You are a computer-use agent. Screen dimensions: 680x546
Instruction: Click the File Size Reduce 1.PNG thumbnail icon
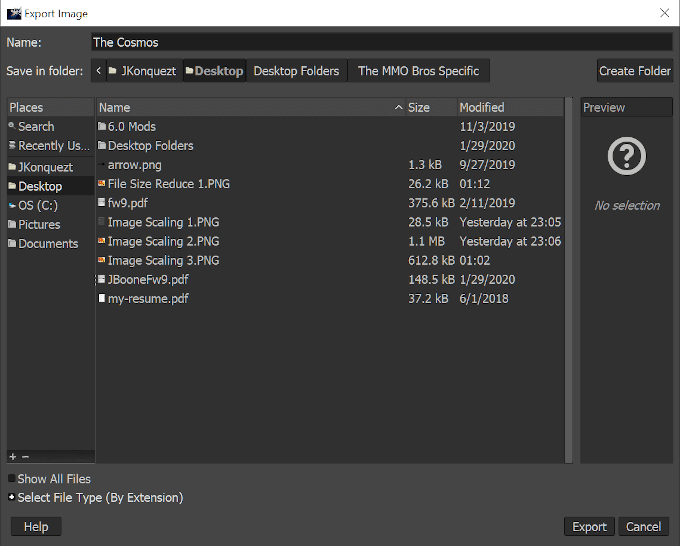point(102,184)
